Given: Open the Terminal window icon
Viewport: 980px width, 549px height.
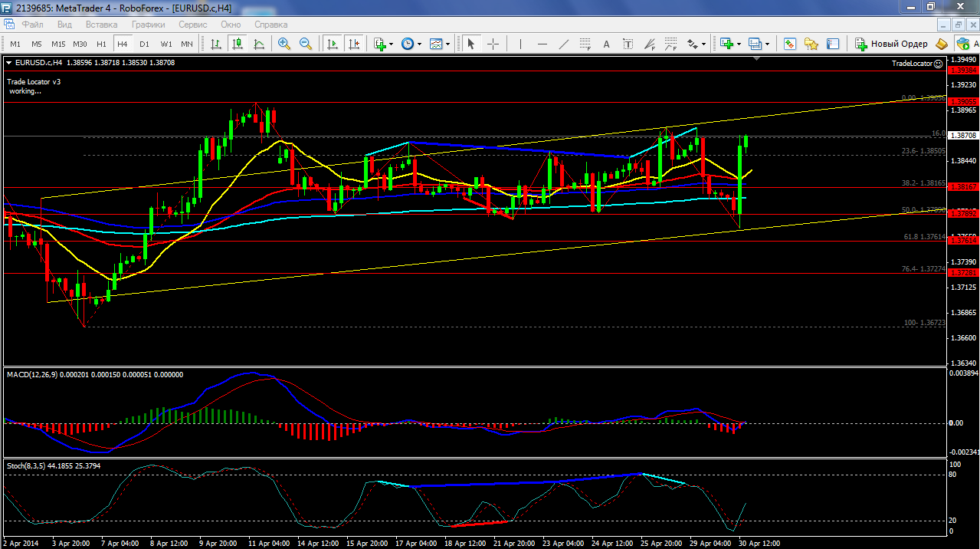Looking at the screenshot, I should [x=833, y=44].
